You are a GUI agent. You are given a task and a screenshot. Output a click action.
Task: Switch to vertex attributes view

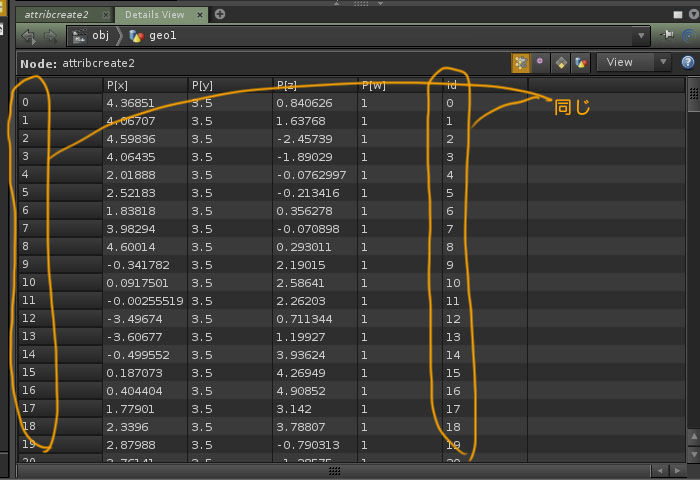[x=541, y=62]
